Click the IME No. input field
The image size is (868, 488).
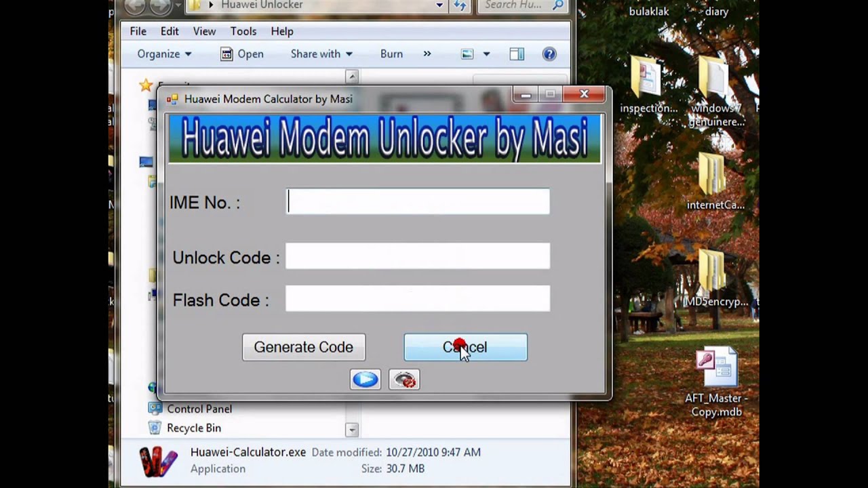418,201
